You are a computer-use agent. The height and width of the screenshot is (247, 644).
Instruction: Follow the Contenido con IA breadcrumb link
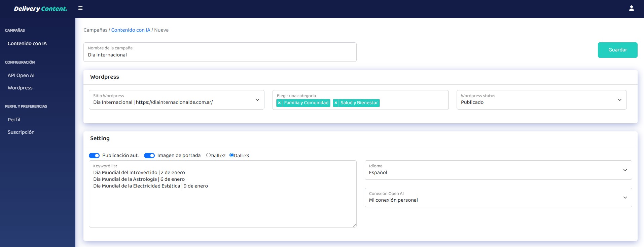coord(131,30)
